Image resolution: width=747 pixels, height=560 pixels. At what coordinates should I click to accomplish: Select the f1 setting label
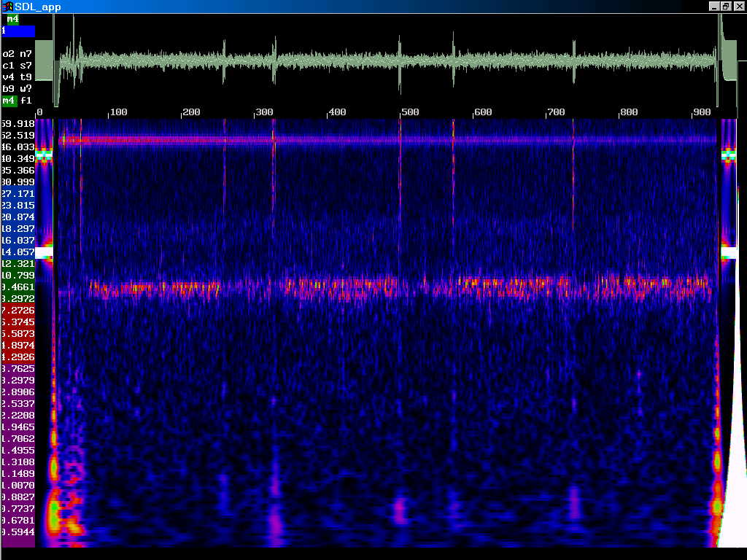coord(26,100)
